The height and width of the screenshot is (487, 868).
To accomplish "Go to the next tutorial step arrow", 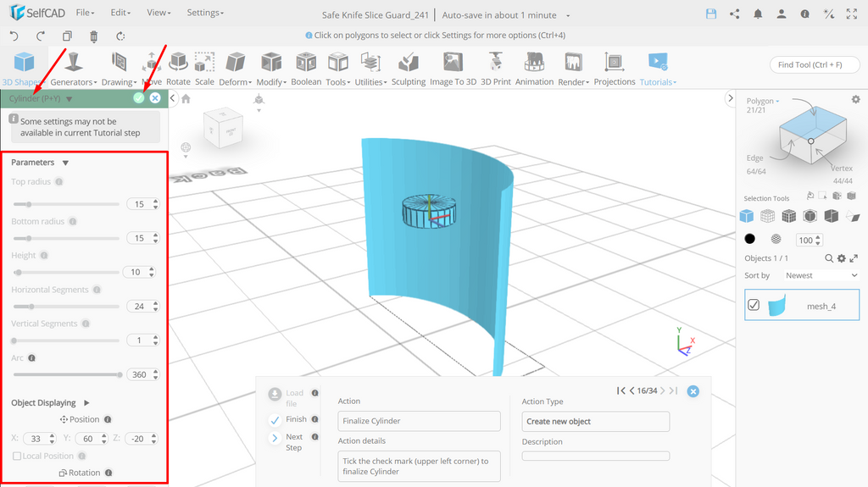I will [663, 390].
